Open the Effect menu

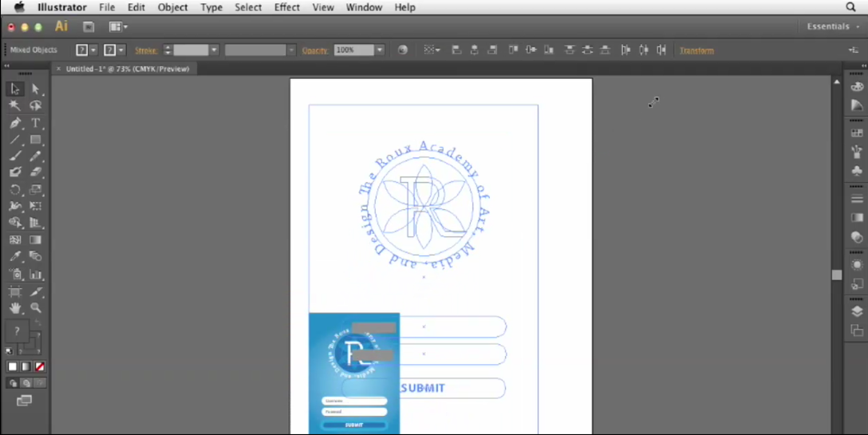286,7
